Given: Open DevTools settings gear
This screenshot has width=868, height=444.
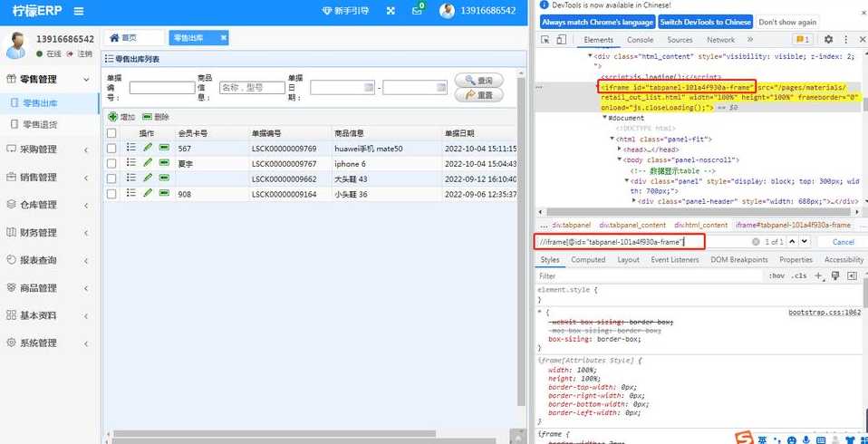Looking at the screenshot, I should coord(828,39).
